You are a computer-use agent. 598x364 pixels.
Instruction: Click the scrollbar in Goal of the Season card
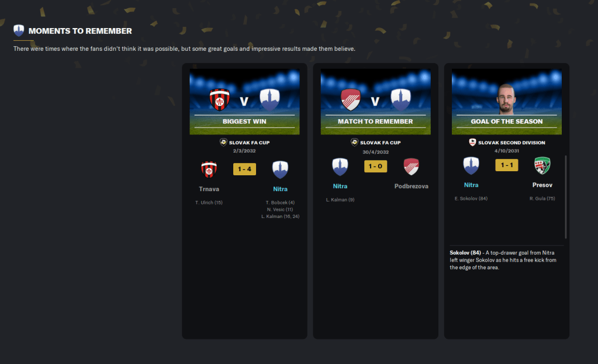(566, 197)
